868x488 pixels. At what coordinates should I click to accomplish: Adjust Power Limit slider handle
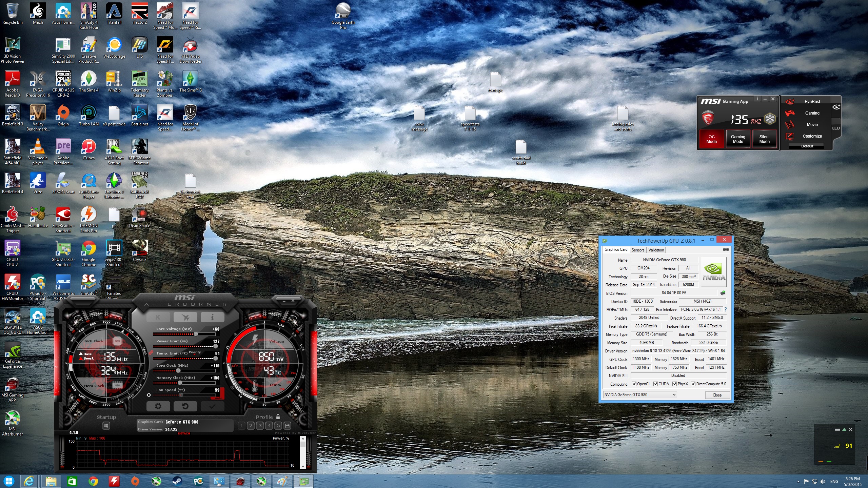coord(215,346)
